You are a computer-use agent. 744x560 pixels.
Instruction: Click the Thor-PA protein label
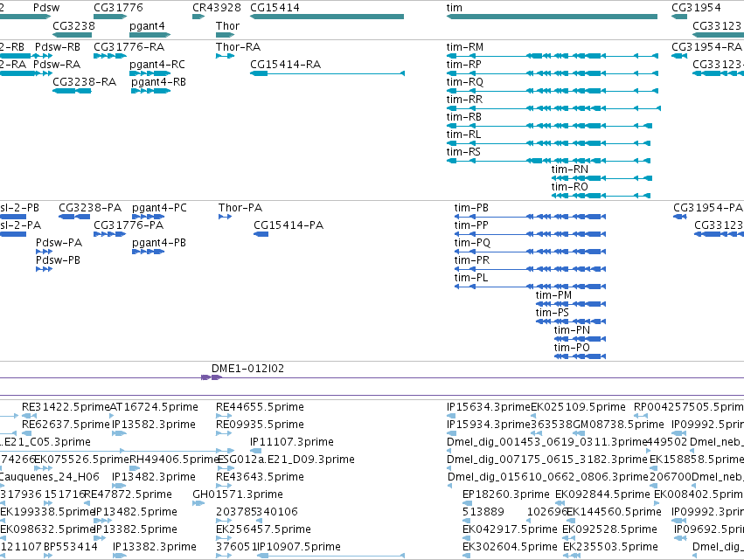240,208
